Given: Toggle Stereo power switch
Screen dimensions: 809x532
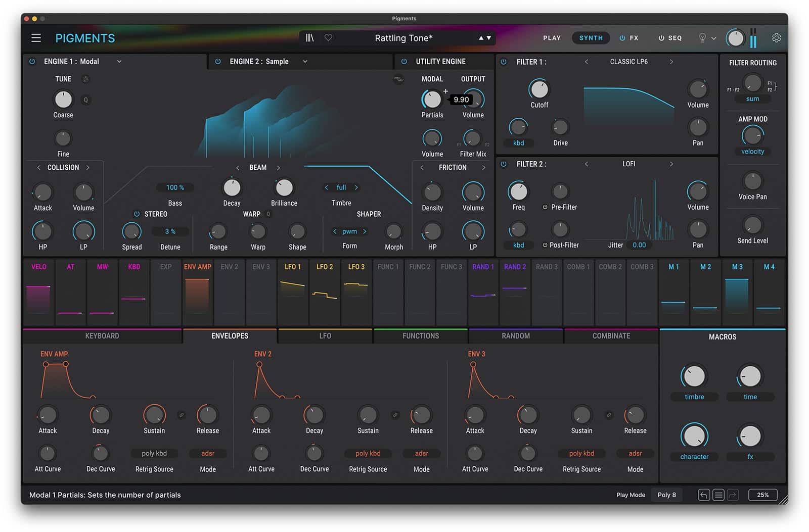Looking at the screenshot, I should (x=137, y=214).
